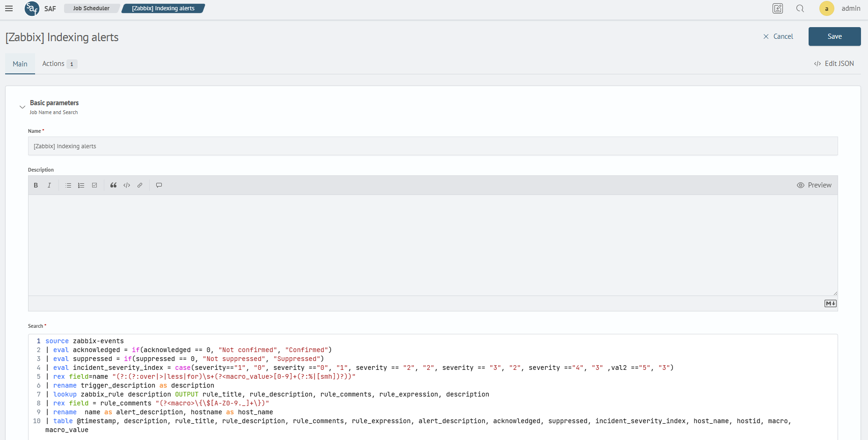The height and width of the screenshot is (440, 868).
Task: Open Edit JSON view
Action: tap(834, 64)
